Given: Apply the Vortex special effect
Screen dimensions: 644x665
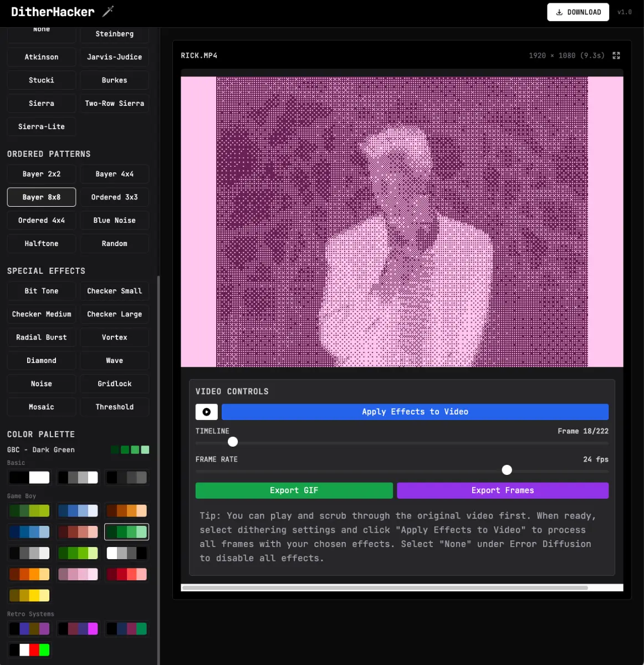Looking at the screenshot, I should click(x=114, y=337).
